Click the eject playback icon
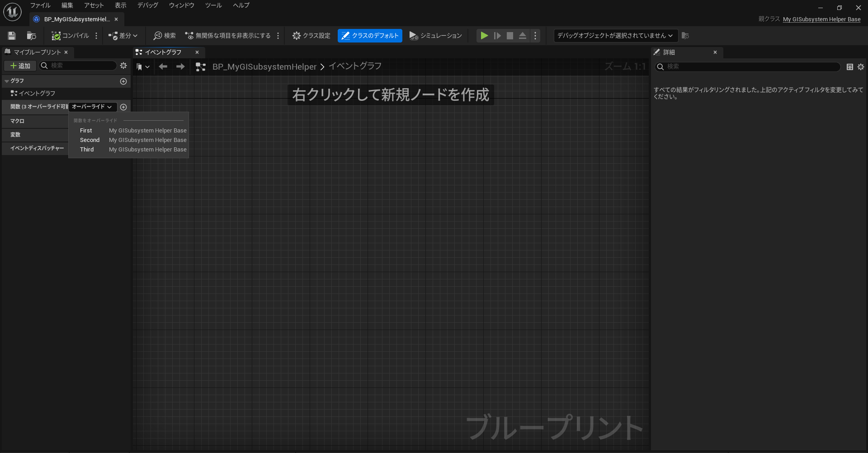The height and width of the screenshot is (453, 868). pyautogui.click(x=523, y=36)
